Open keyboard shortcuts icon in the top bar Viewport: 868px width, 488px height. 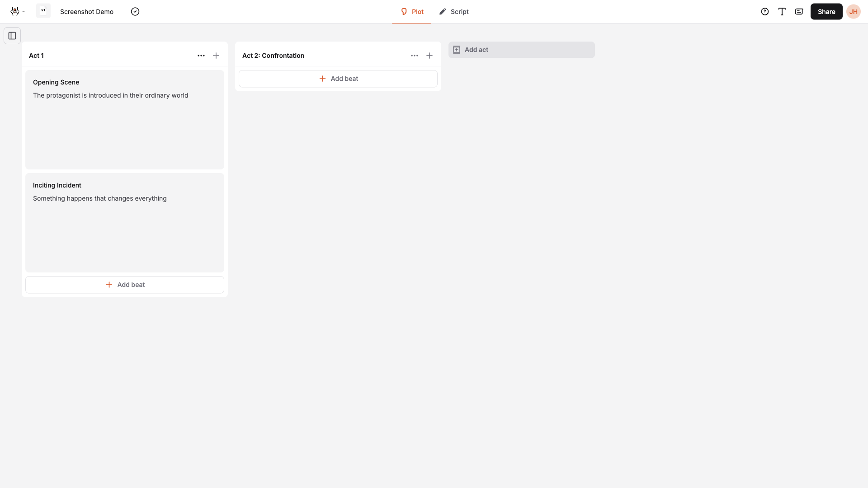(799, 11)
